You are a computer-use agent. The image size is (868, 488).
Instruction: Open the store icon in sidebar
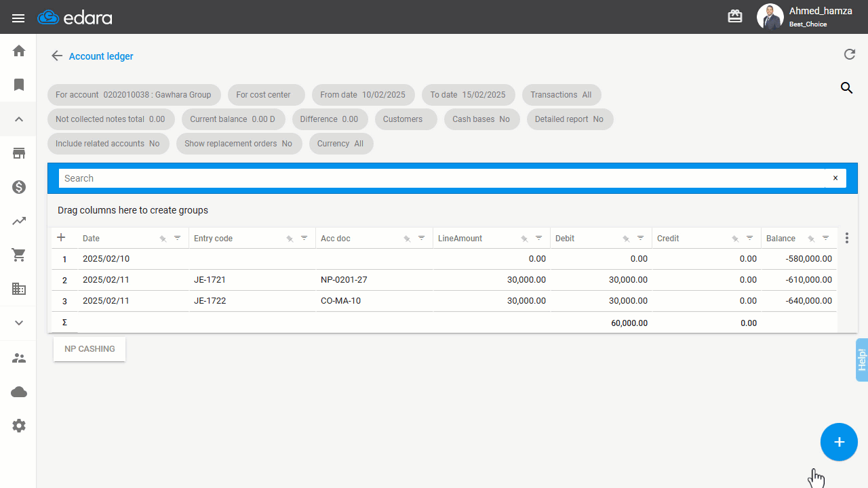[x=19, y=153]
